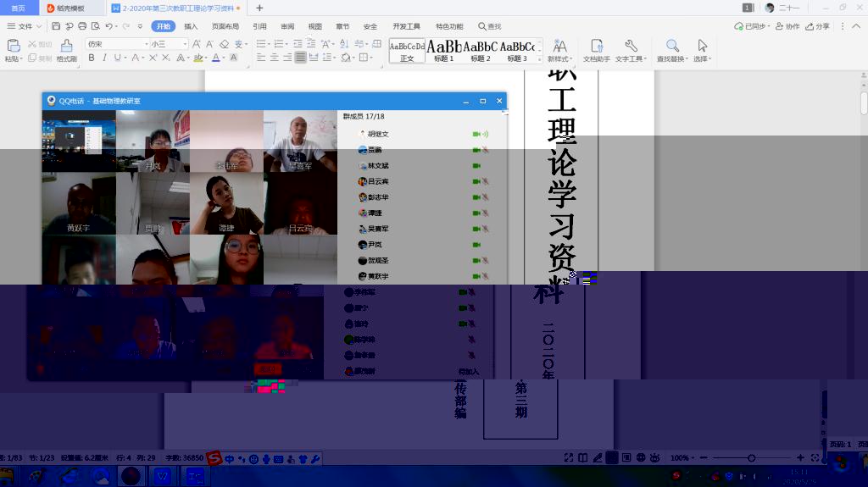The width and height of the screenshot is (868, 487).
Task: Toggle speaker icon for 胡继文 in member list
Action: 485,134
